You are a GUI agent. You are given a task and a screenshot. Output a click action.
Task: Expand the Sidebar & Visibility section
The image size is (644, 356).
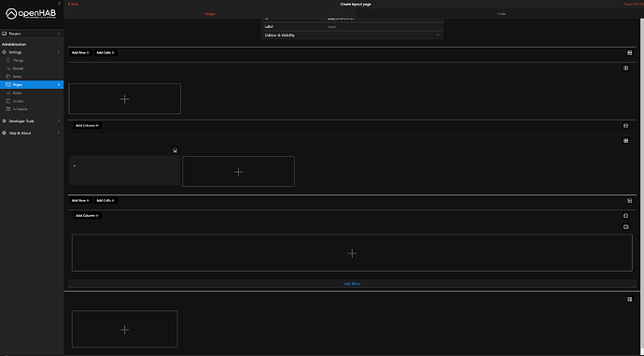[352, 35]
